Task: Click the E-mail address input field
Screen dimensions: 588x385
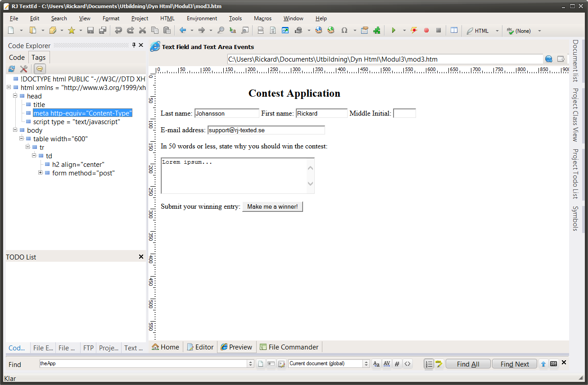Action: (x=266, y=130)
